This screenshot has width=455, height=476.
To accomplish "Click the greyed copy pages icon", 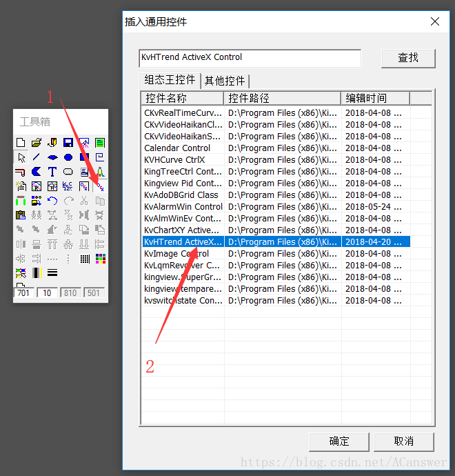I will point(100,201).
